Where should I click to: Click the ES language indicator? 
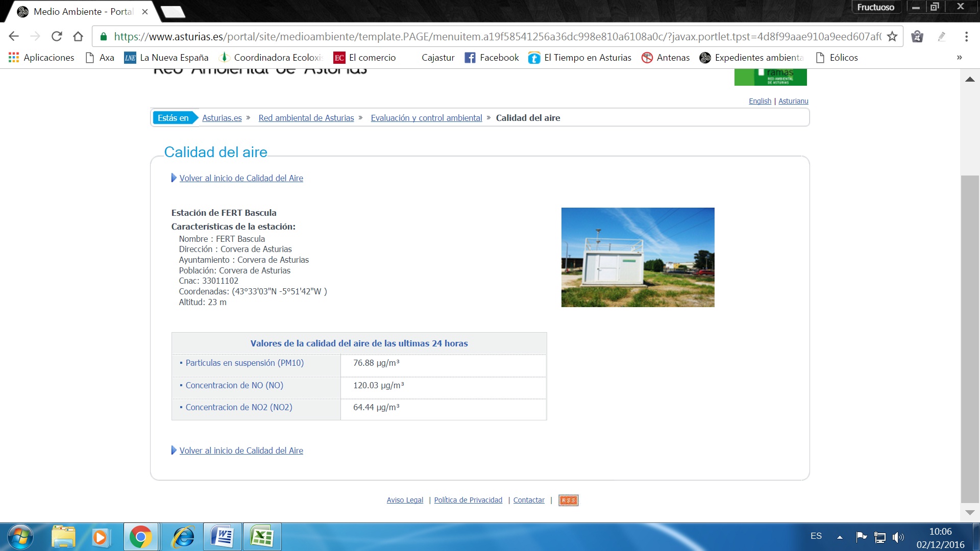point(816,536)
